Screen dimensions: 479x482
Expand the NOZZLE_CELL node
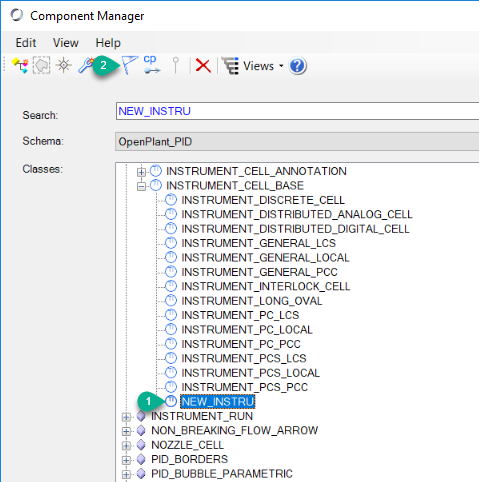[126, 446]
